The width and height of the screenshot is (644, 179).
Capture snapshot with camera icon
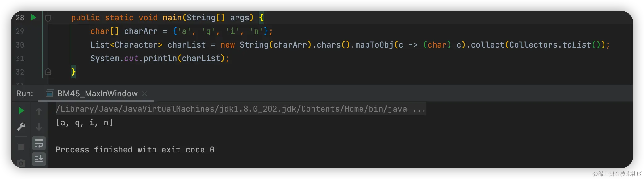point(21,163)
